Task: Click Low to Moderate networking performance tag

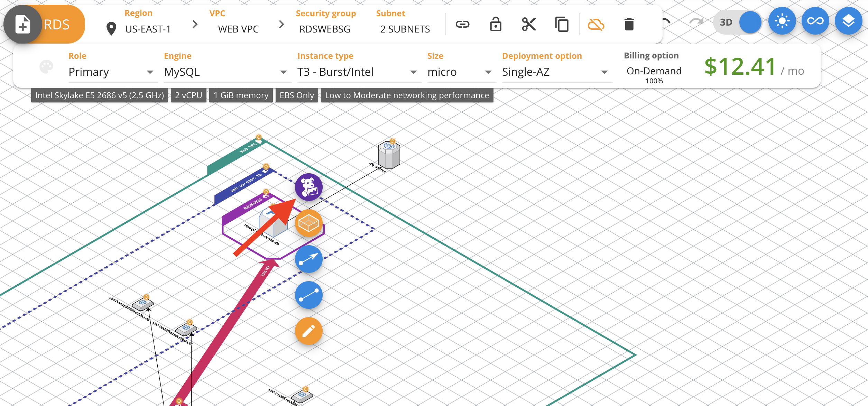Action: [x=407, y=95]
